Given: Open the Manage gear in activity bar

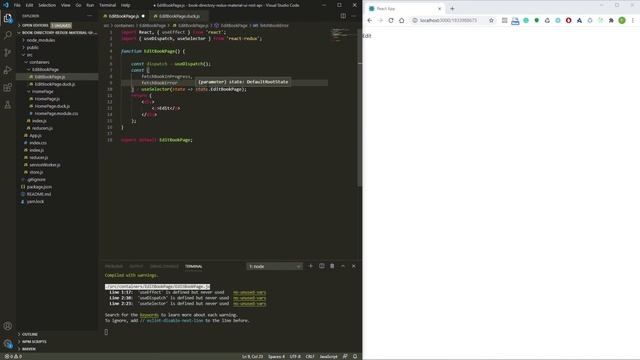Looking at the screenshot, I should click(8, 343).
